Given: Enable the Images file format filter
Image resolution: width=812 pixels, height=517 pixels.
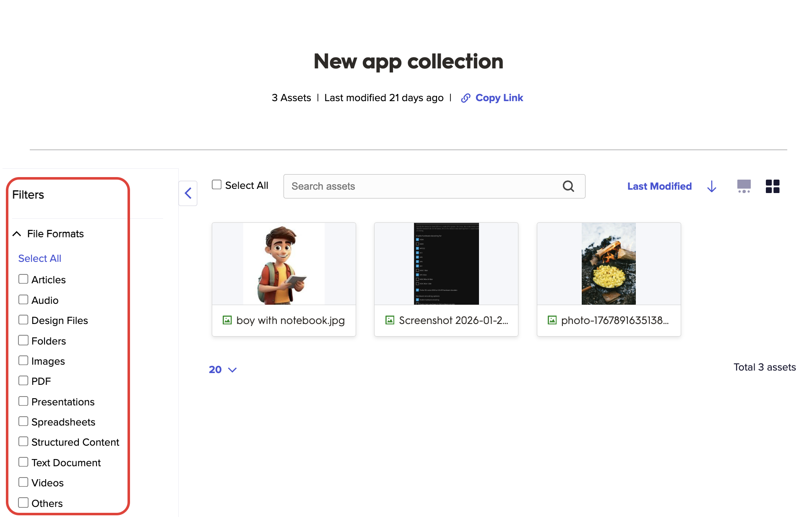Looking at the screenshot, I should pyautogui.click(x=23, y=360).
